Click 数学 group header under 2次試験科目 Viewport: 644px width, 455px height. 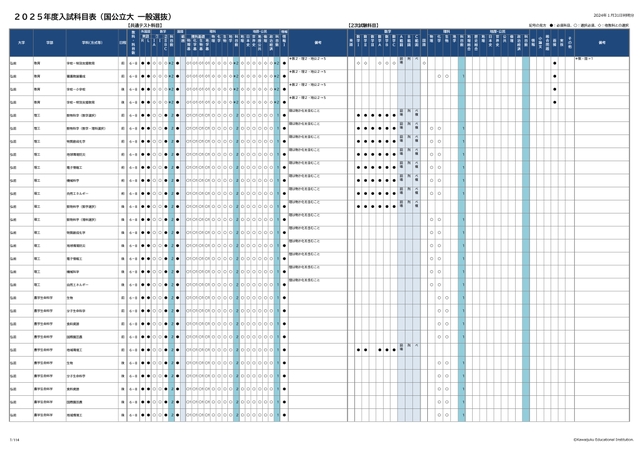[x=385, y=31]
